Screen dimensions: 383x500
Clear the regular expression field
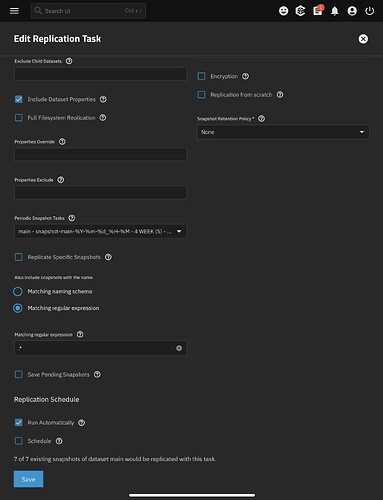(179, 348)
